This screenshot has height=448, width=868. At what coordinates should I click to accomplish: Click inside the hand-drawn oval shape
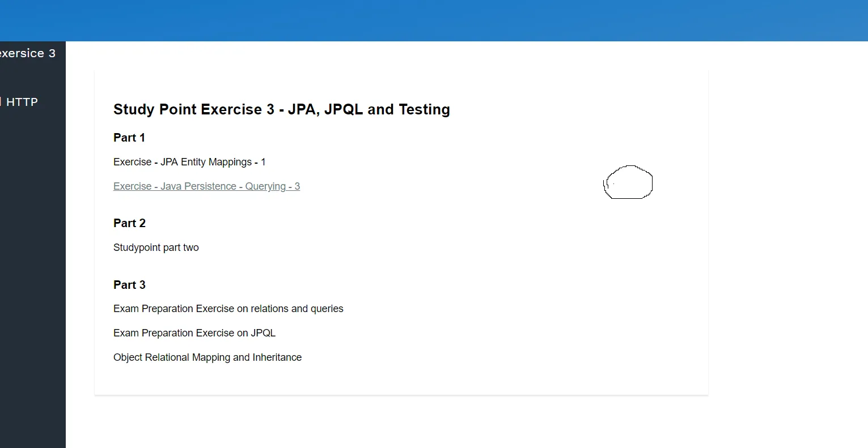pyautogui.click(x=629, y=182)
